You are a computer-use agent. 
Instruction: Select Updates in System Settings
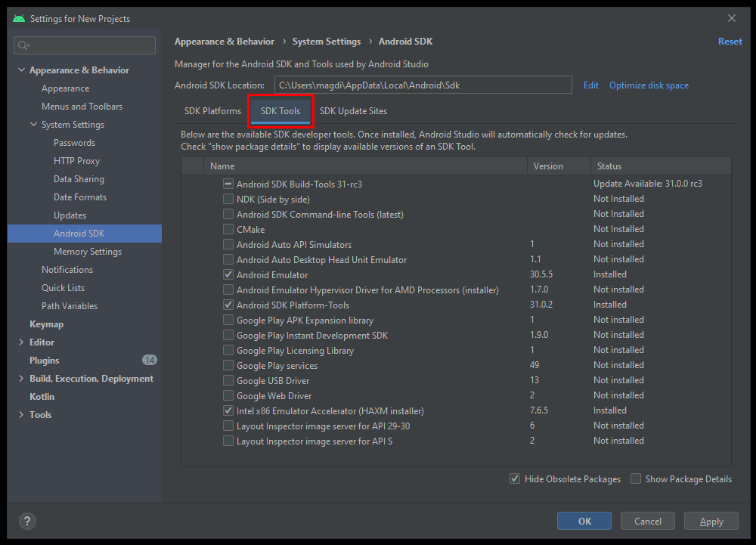click(70, 215)
